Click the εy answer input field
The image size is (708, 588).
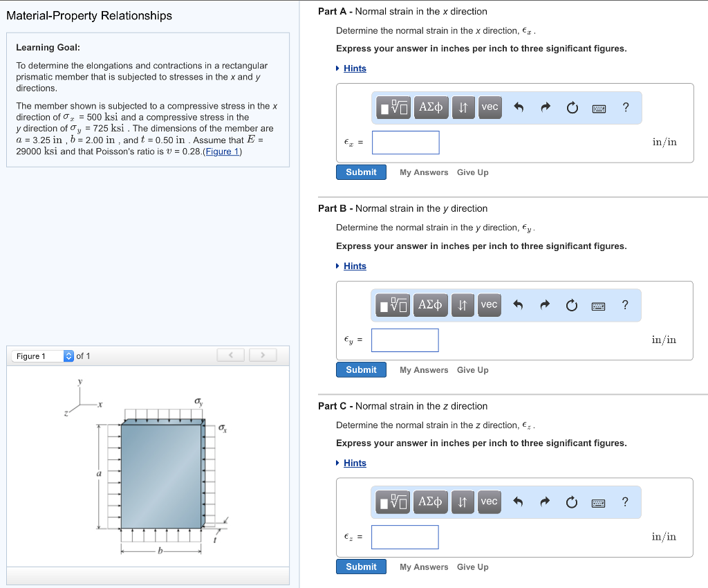405,340
